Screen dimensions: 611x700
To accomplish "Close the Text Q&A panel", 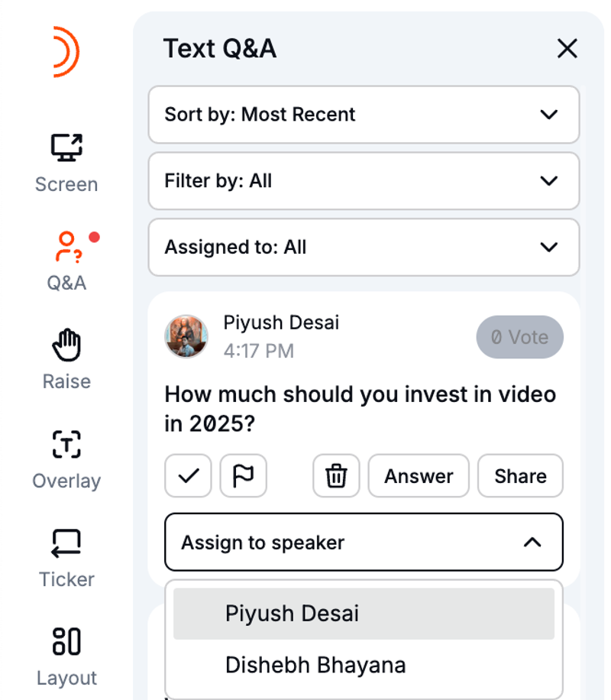I will [567, 49].
